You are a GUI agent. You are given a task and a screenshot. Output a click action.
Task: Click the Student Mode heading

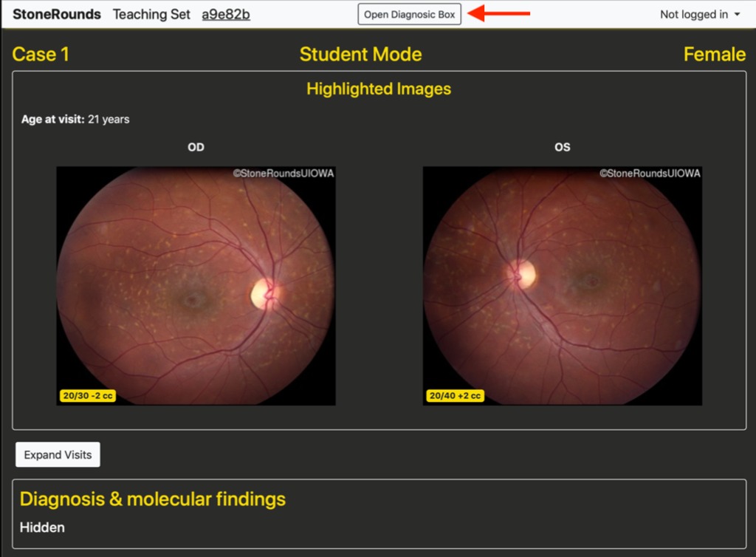[x=360, y=55]
